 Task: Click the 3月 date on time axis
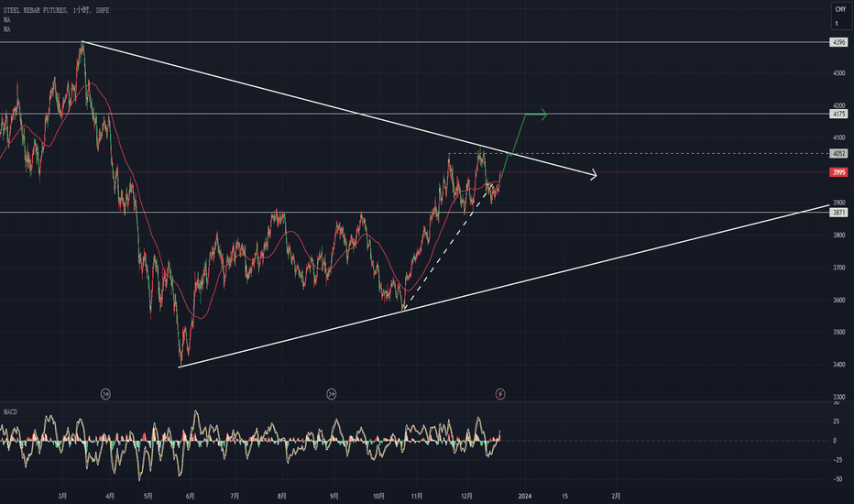(x=62, y=496)
